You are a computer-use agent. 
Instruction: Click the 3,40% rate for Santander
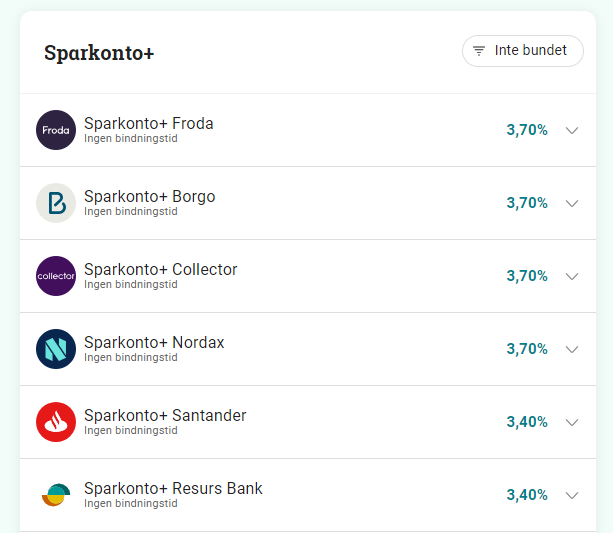[x=527, y=422]
